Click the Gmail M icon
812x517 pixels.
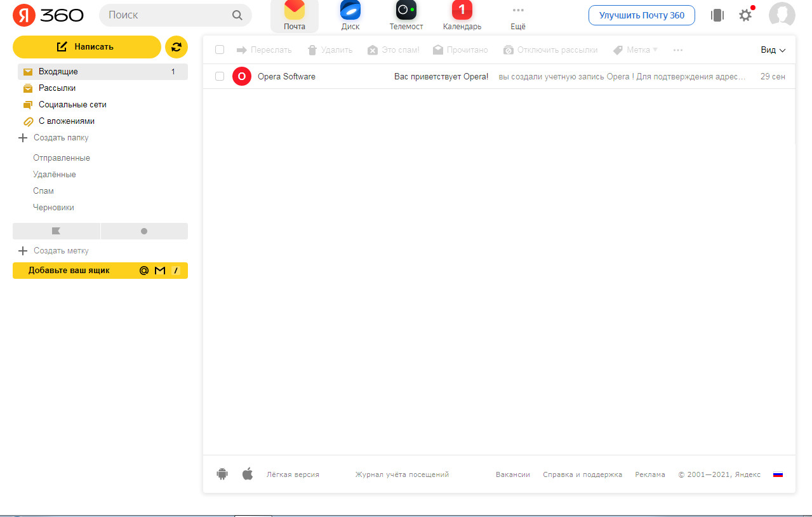(160, 271)
